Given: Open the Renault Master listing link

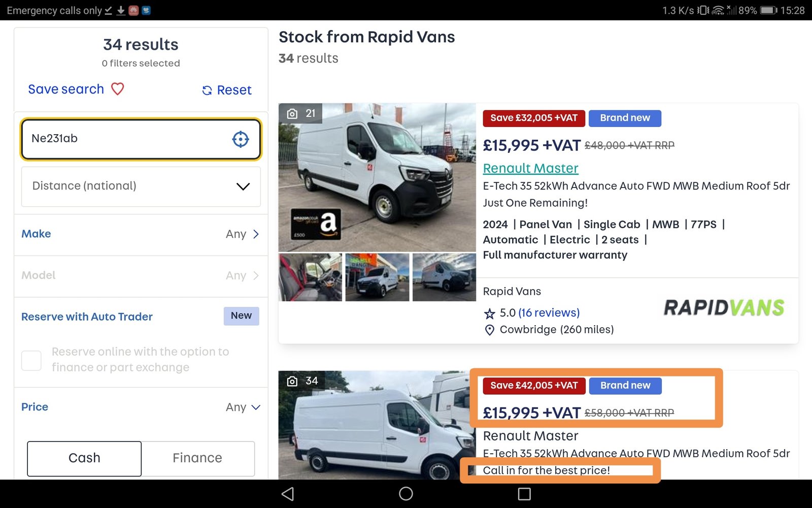Looking at the screenshot, I should (x=530, y=168).
